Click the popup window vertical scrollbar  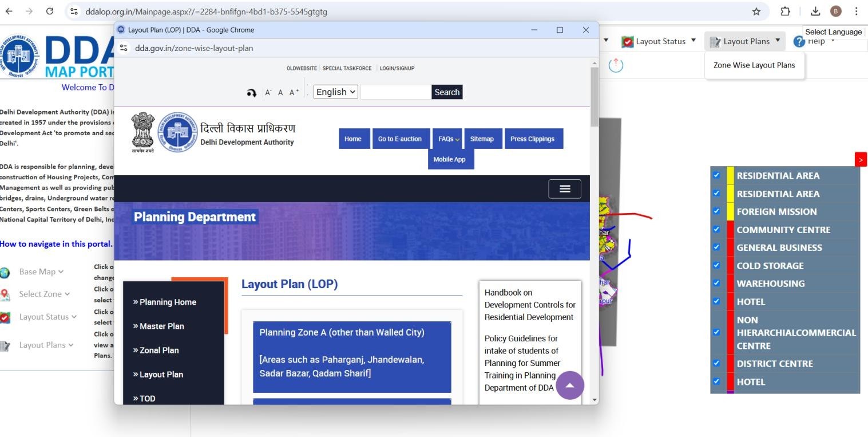(x=594, y=97)
